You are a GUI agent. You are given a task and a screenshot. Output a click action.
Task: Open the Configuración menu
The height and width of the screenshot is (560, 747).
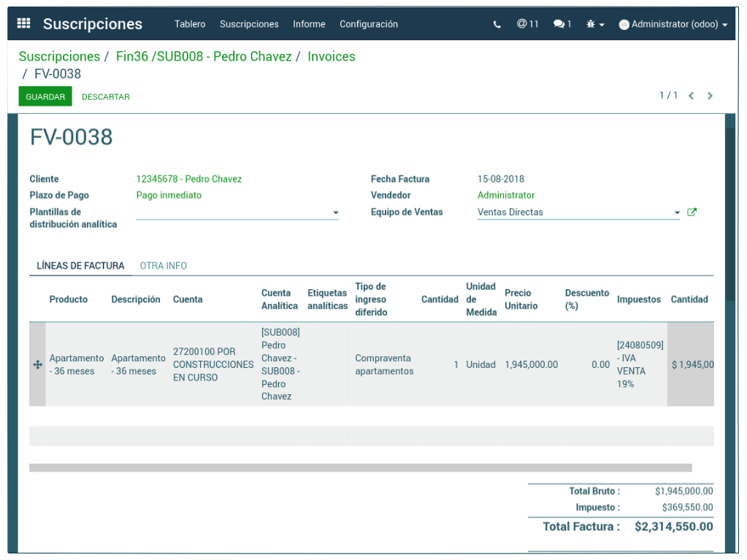(x=368, y=24)
